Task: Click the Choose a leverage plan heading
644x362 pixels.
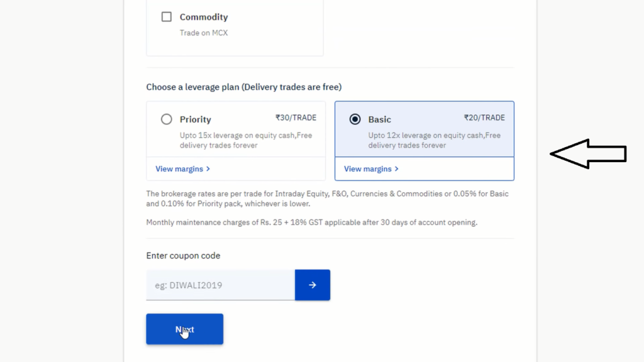Action: 244,87
